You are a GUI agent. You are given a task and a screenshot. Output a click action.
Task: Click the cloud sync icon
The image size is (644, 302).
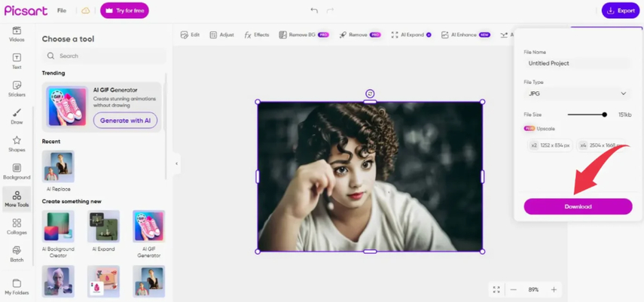click(x=85, y=11)
